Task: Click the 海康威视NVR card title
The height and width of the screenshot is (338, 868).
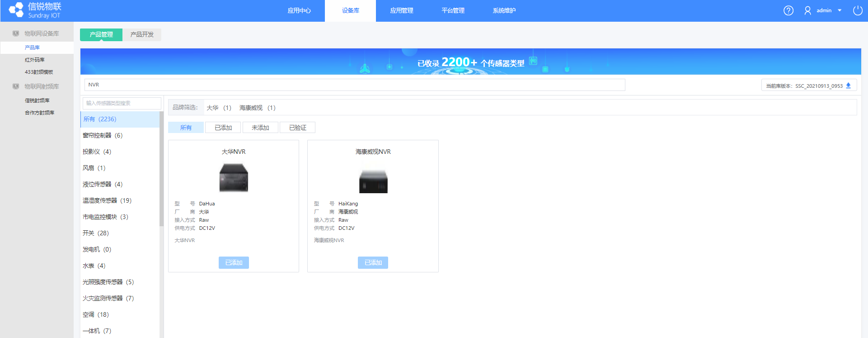Action: pos(373,152)
